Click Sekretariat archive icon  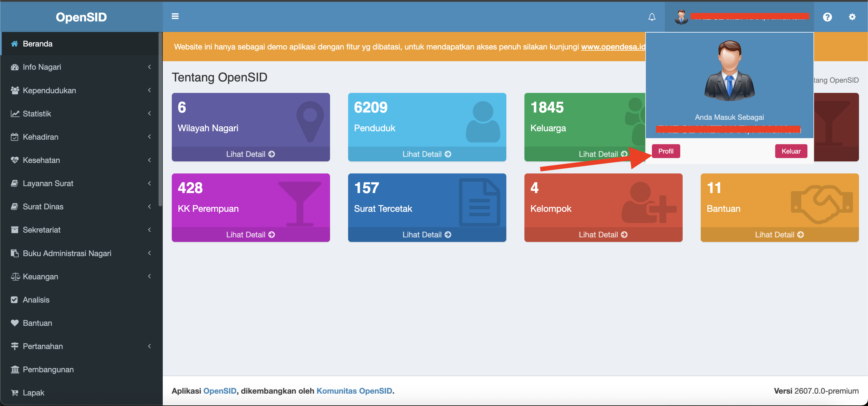(x=14, y=230)
